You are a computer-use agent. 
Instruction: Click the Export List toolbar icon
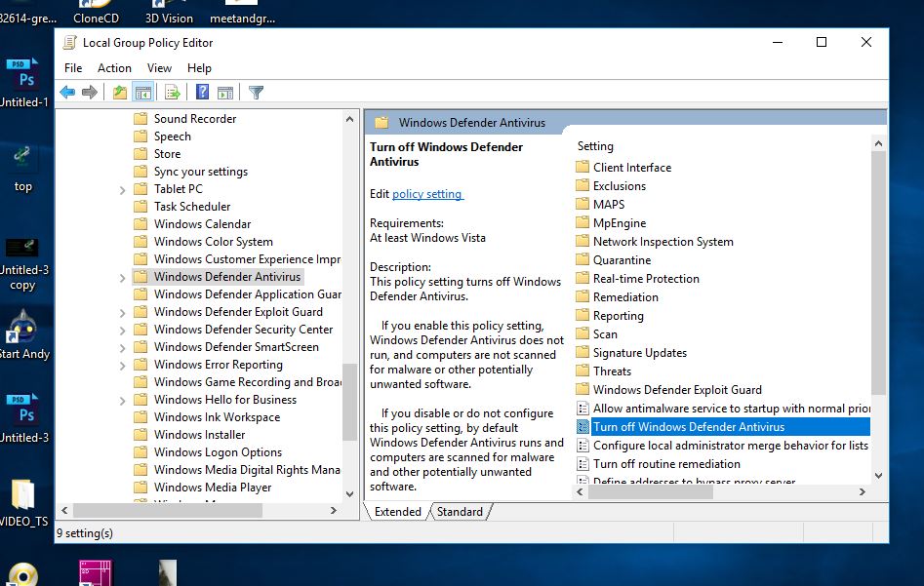coord(172,92)
